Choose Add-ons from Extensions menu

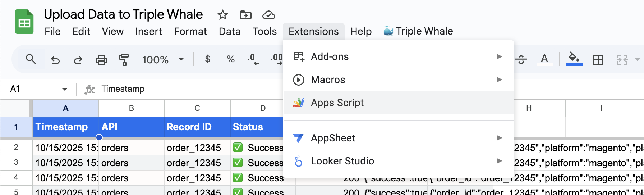point(399,56)
